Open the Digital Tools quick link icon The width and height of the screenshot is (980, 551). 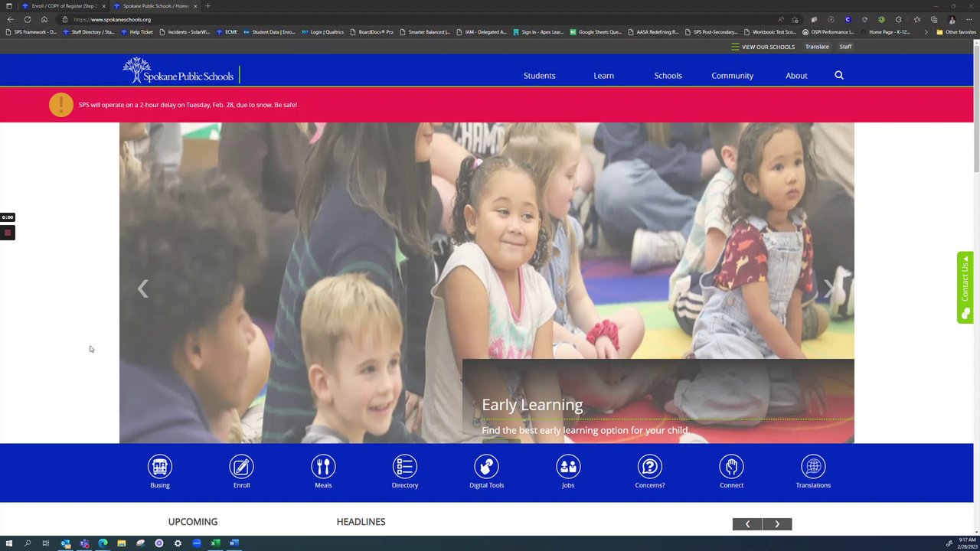coord(486,466)
